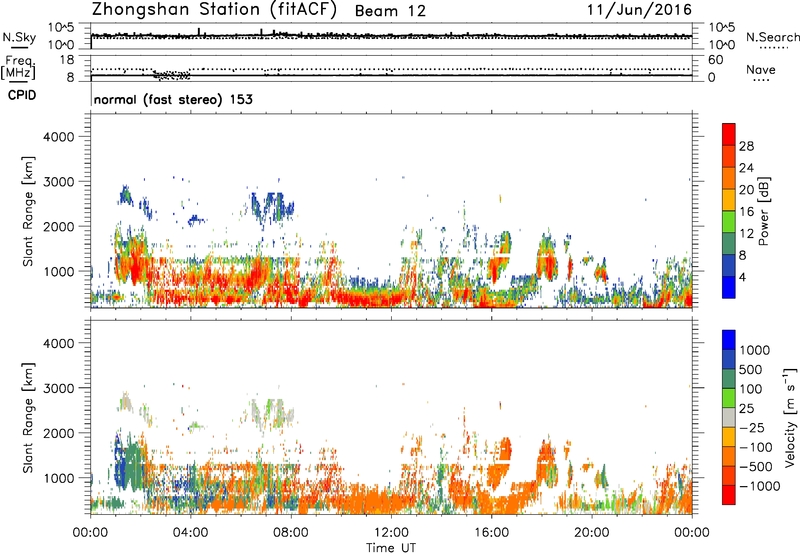
Task: Click the 'N.Search' legend label
Action: [x=773, y=37]
